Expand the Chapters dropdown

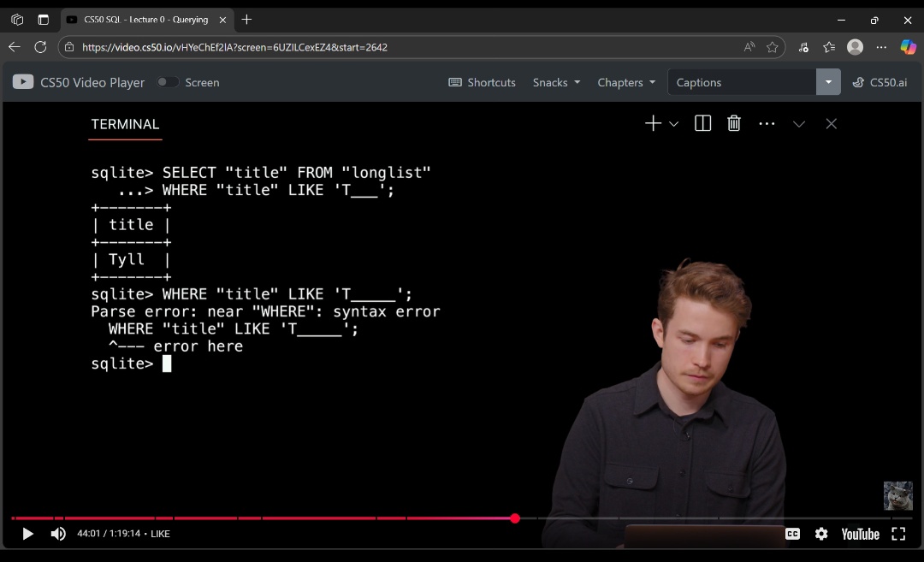coord(626,82)
